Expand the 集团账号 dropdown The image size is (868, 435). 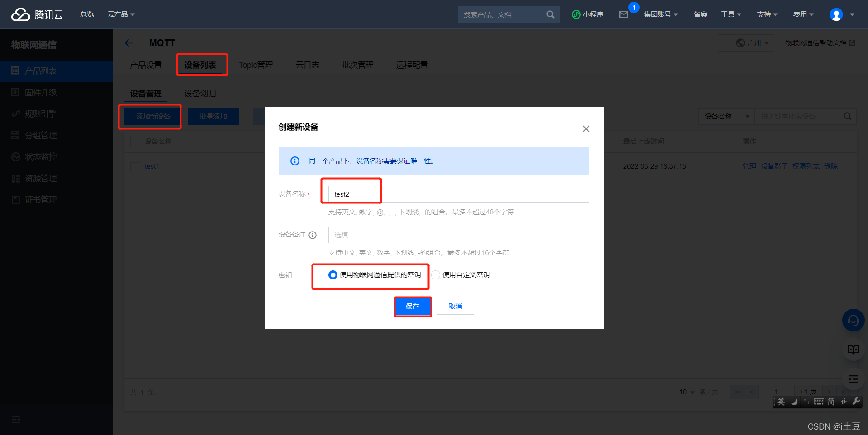[661, 14]
